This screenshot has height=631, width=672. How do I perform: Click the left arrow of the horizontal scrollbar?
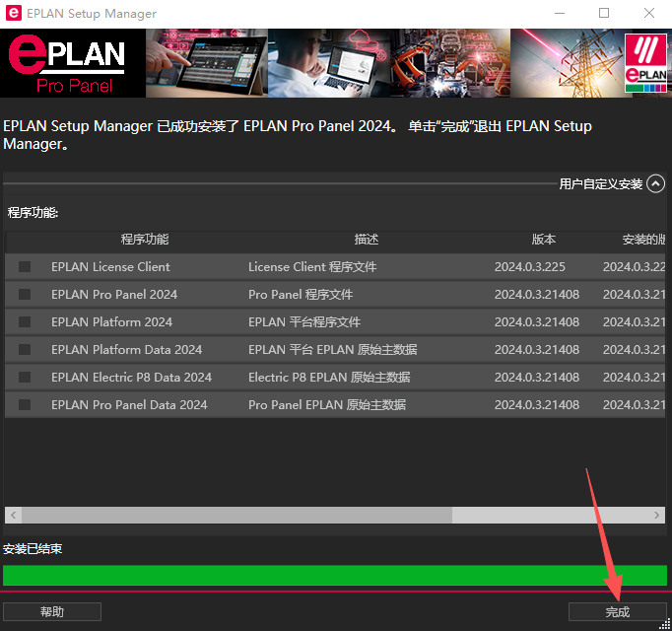pyautogui.click(x=13, y=515)
